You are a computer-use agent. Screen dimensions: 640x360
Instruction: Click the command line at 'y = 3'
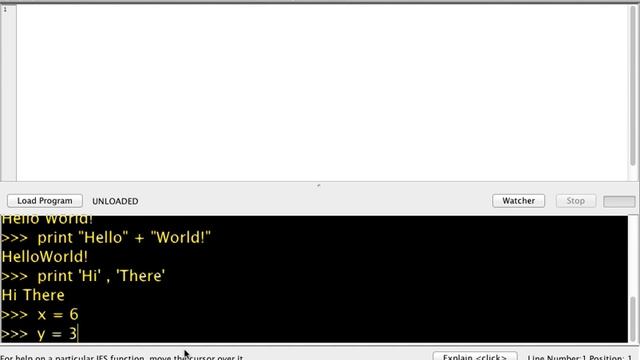(x=39, y=334)
